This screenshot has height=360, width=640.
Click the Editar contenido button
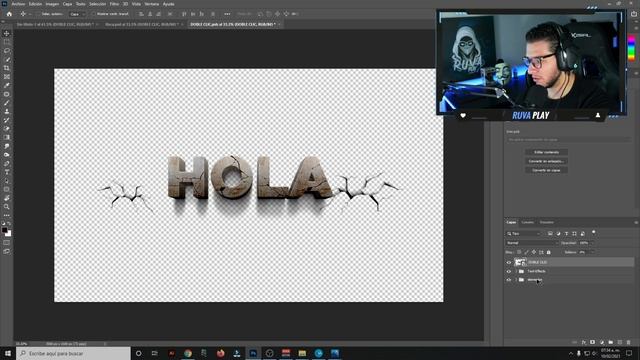tap(546, 152)
